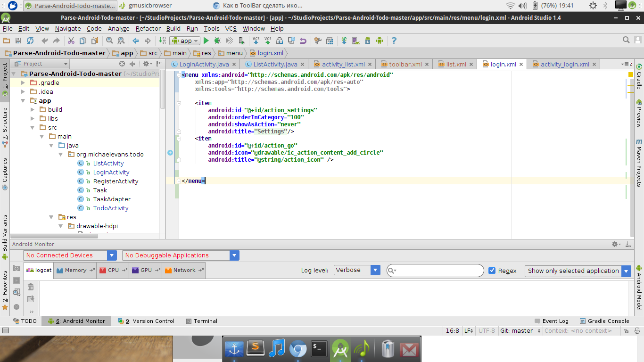The height and width of the screenshot is (362, 644).
Task: Click VCS Commit Changes icon
Action: pos(268,41)
